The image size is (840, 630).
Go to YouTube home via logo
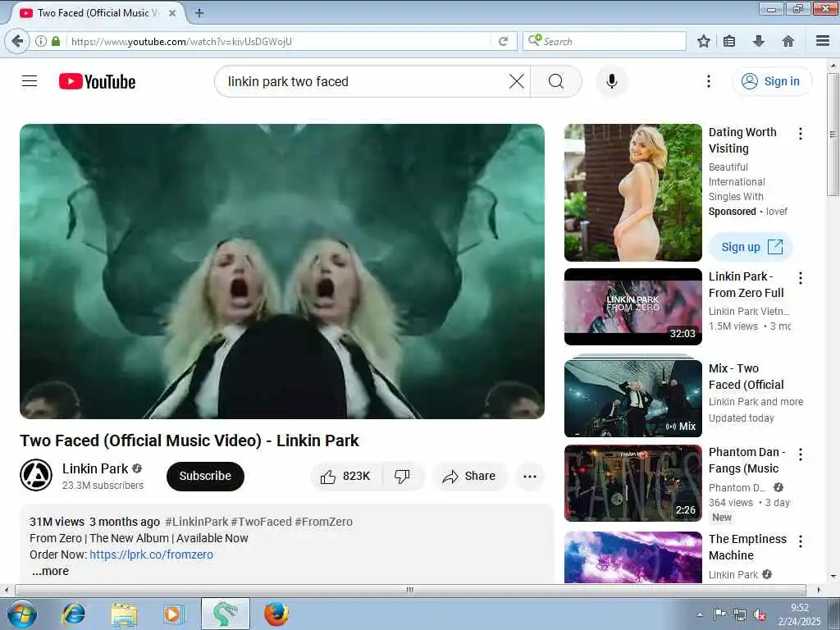(x=97, y=81)
